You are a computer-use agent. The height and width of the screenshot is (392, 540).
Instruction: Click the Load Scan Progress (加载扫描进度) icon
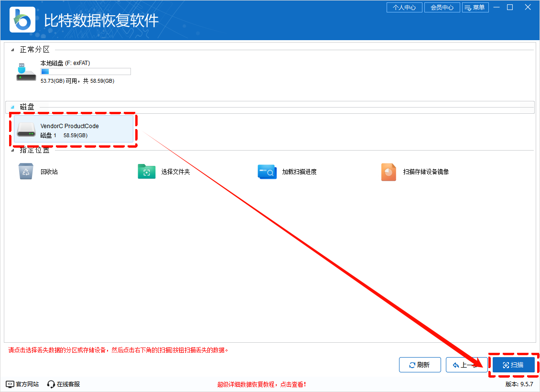(x=267, y=172)
